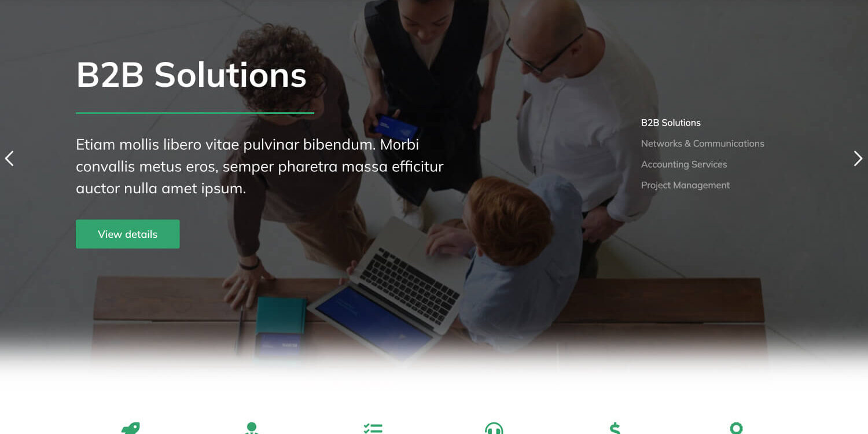Click the green divider line under heading
The image size is (868, 434).
[194, 113]
